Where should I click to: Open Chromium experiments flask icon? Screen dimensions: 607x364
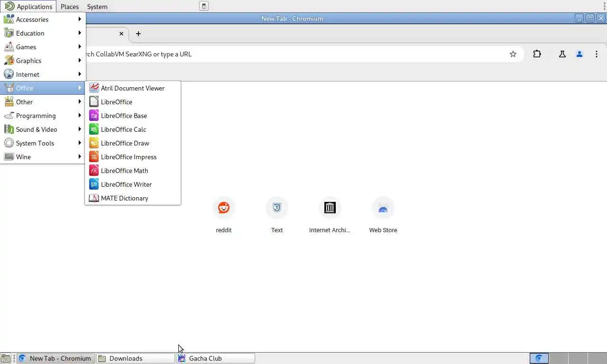(562, 54)
